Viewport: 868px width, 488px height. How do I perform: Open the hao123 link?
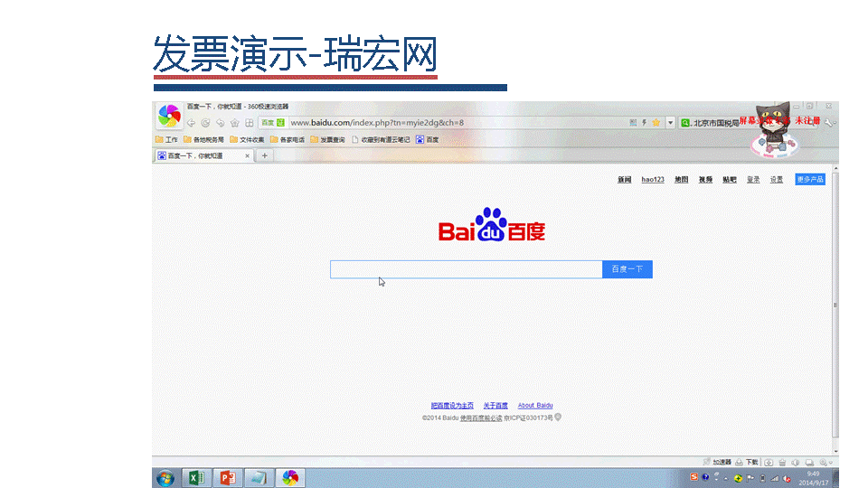tap(653, 180)
